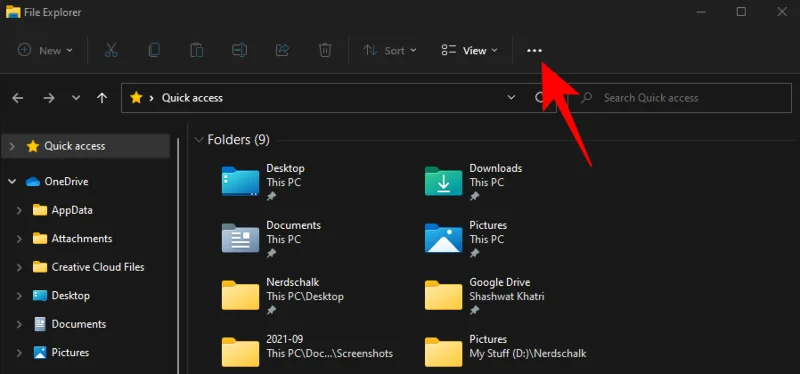Screen dimensions: 800x374
Task: Expand the sidebar Desktop node
Action: [x=19, y=296]
